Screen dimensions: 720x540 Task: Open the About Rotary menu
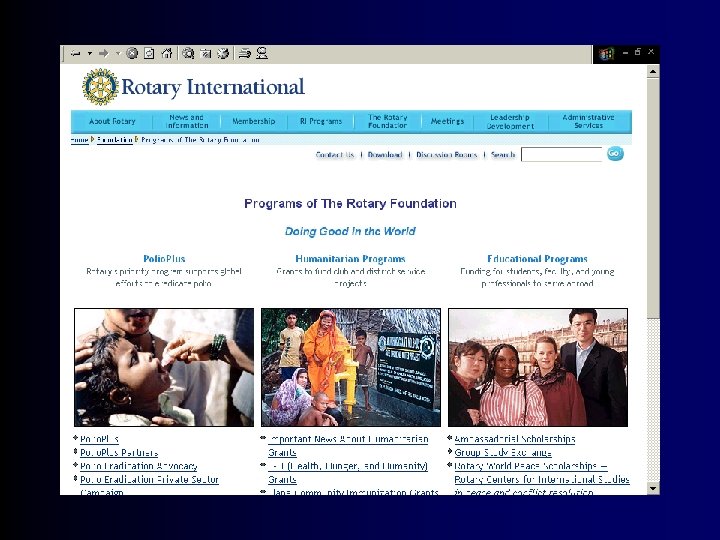click(x=112, y=121)
